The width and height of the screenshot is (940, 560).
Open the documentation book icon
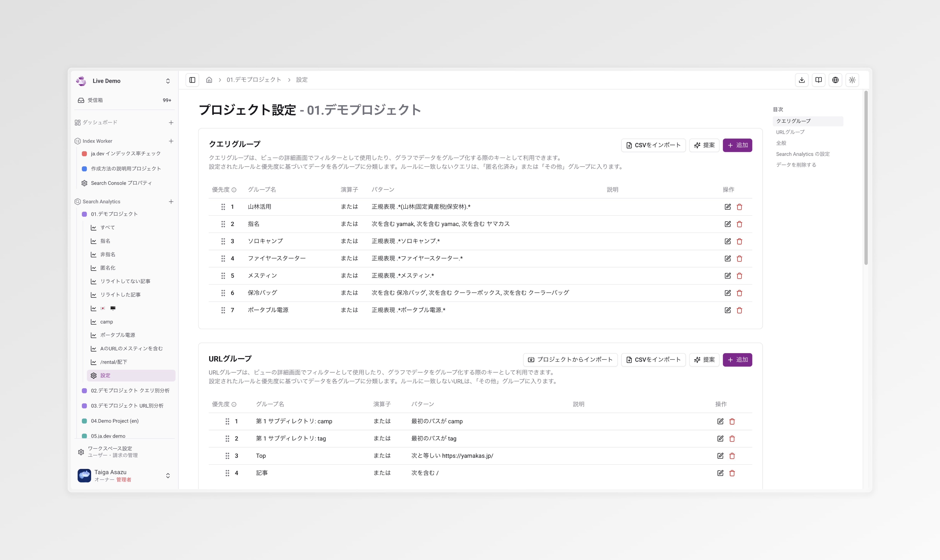(x=818, y=80)
